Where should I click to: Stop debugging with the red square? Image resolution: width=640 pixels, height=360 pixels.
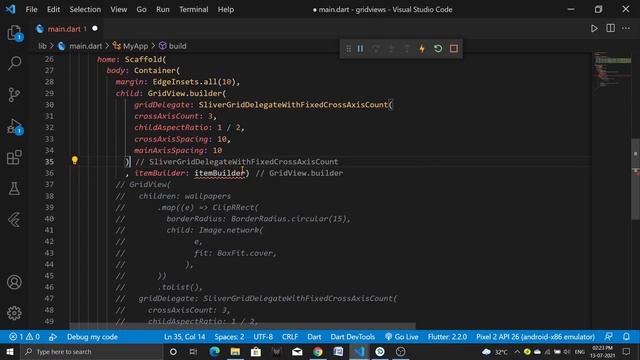(453, 49)
